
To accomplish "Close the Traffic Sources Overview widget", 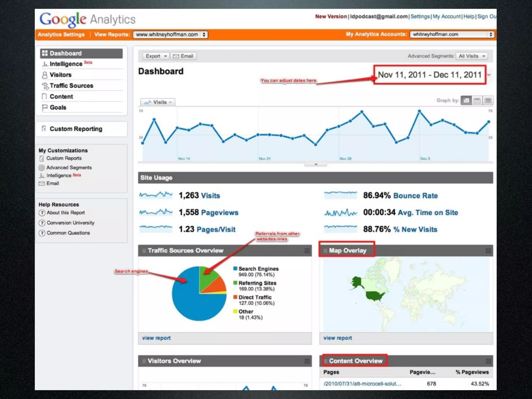I will pos(307,251).
